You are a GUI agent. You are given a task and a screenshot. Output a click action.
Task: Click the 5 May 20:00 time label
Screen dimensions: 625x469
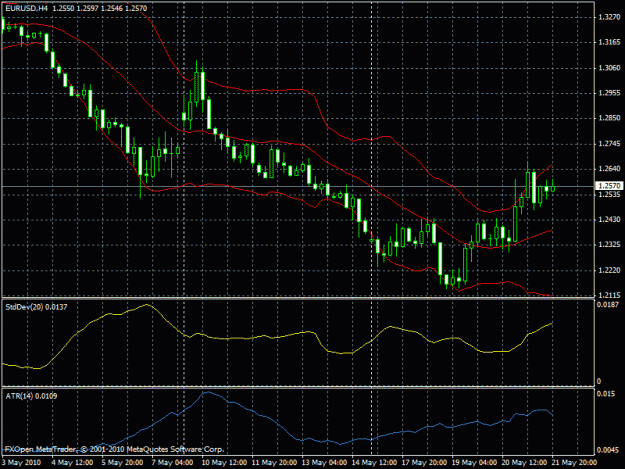(x=122, y=463)
